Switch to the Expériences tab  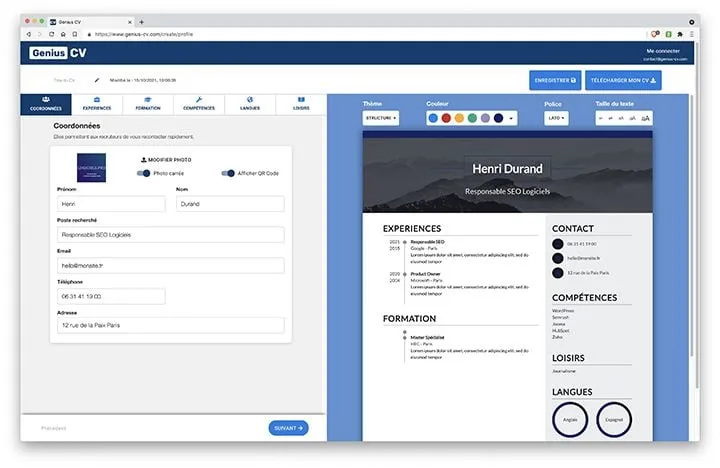(x=97, y=104)
